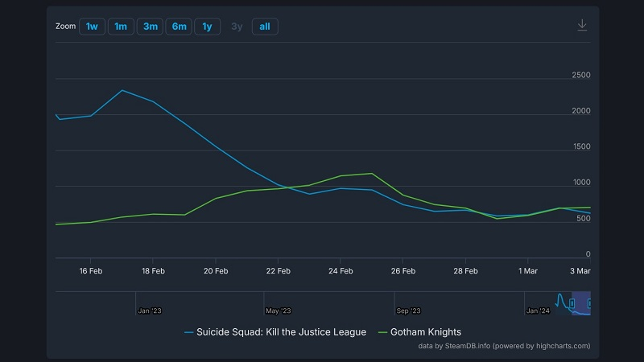Select the 6m zoom option
This screenshot has height=362, width=644.
pos(178,27)
